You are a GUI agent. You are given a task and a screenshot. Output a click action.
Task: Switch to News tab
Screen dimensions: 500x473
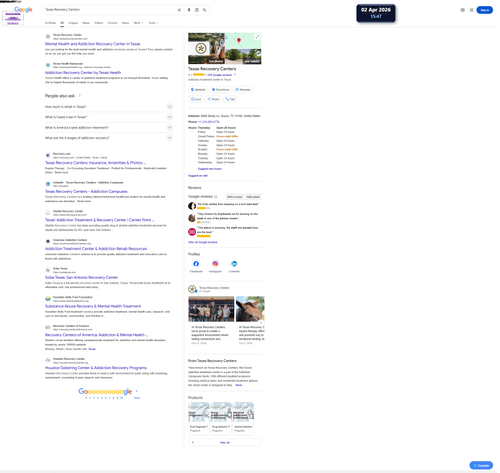[x=125, y=23]
